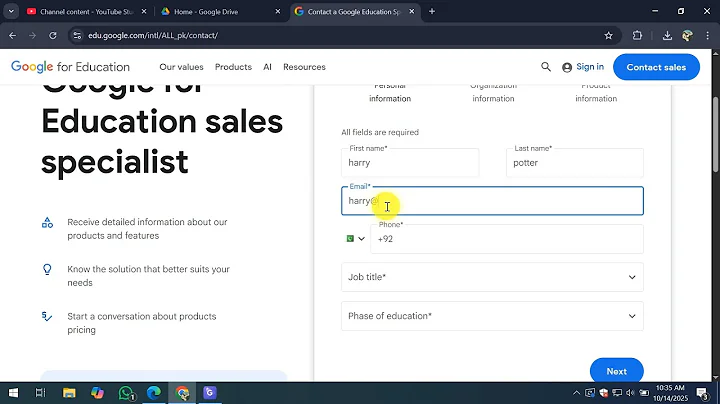Close the YouTube Studio tab
This screenshot has width=720, height=404.
[144, 11]
